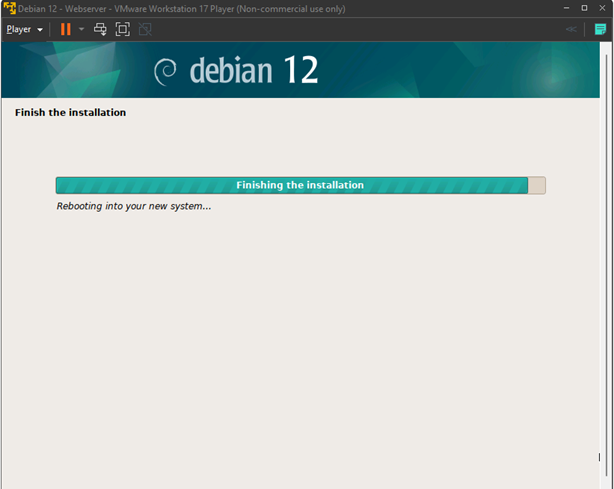Click the greyed-out Unity mode icon
The height and width of the screenshot is (489, 614).
click(145, 29)
